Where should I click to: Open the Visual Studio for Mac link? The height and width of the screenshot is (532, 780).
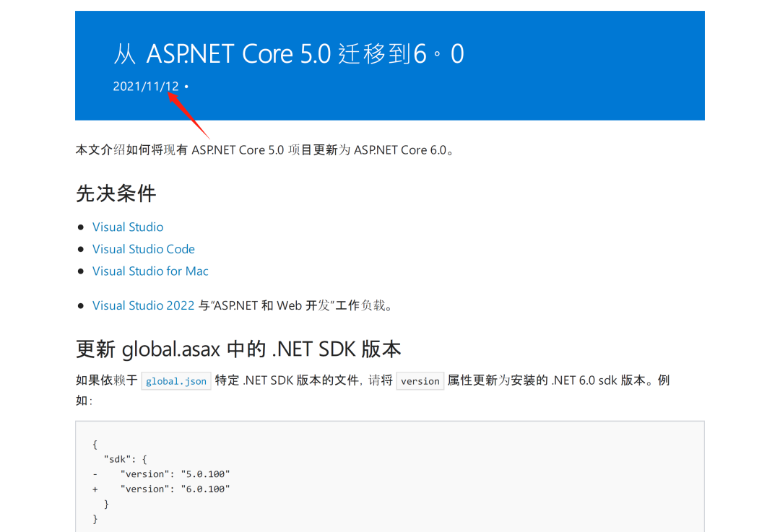(150, 271)
